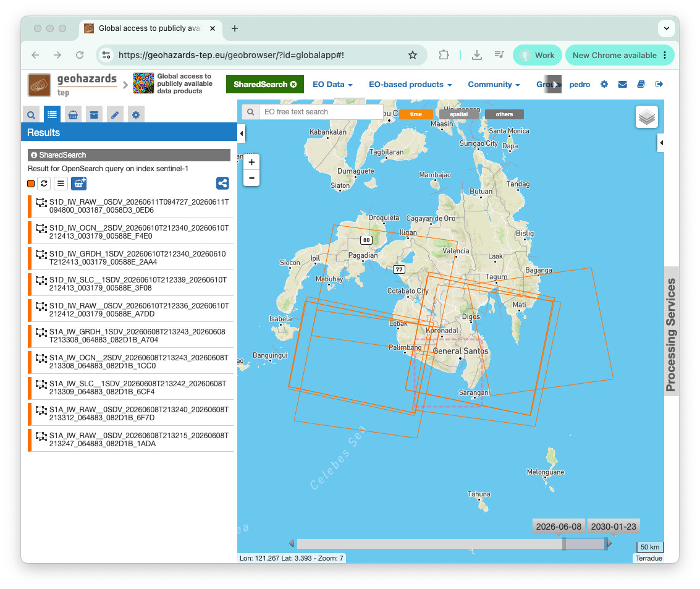700x589 pixels.
Task: Open the results list options menu icon
Action: click(61, 184)
